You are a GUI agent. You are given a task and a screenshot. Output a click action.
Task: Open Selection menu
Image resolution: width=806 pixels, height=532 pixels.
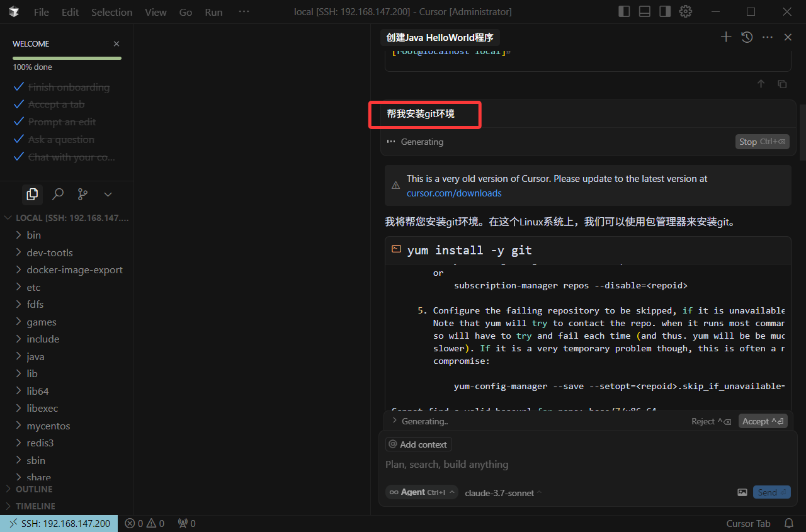[x=112, y=12]
